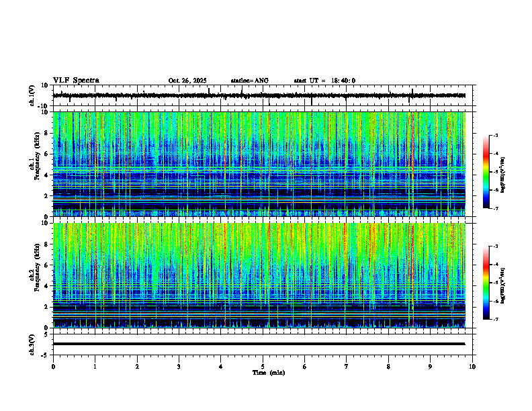Click the "-5" tick on ch.3(V) axis

pyautogui.click(x=45, y=355)
